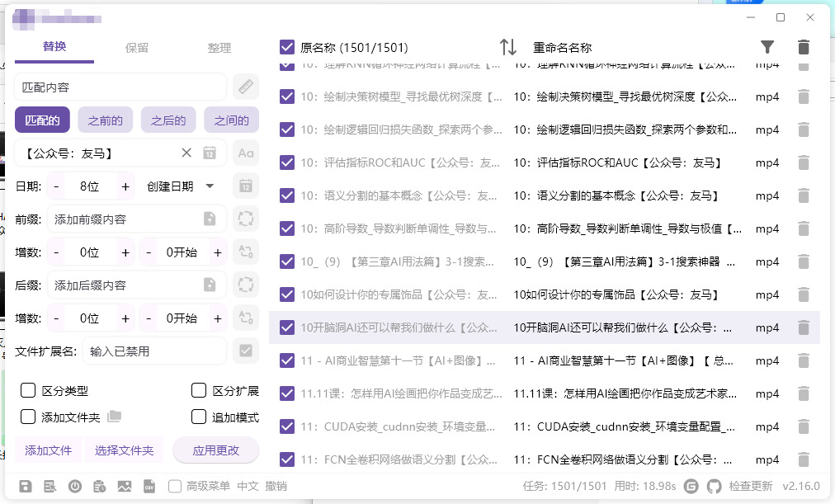Click into the 添加前缀内容 field
Image resolution: width=835 pixels, height=504 pixels.
pyautogui.click(x=127, y=219)
